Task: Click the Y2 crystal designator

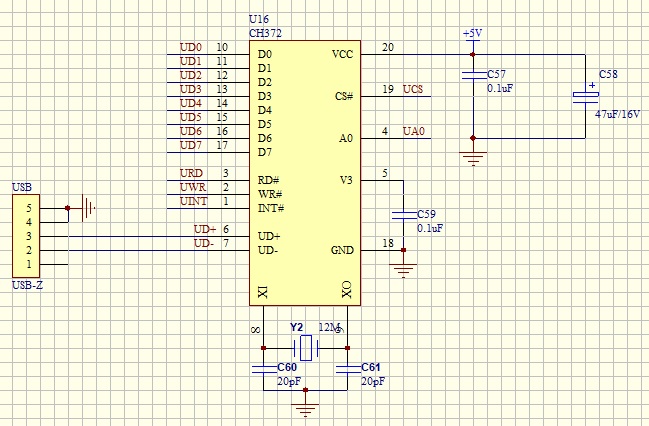Action: [296, 327]
